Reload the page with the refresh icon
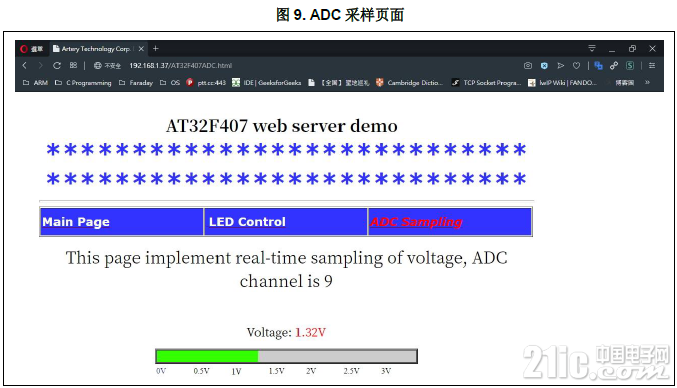This screenshot has width=677, height=388. point(57,66)
